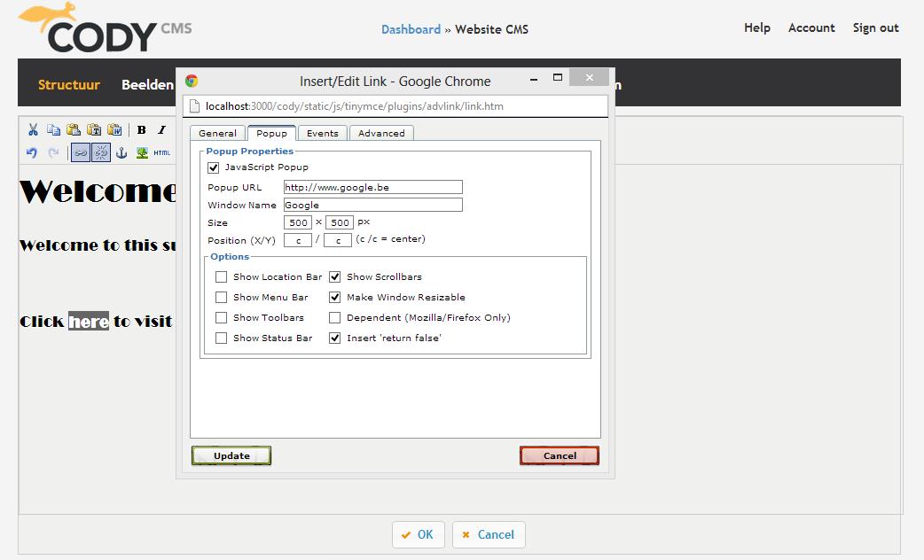Image resolution: width=924 pixels, height=560 pixels.
Task: Open the HTML source editor icon
Action: click(162, 152)
